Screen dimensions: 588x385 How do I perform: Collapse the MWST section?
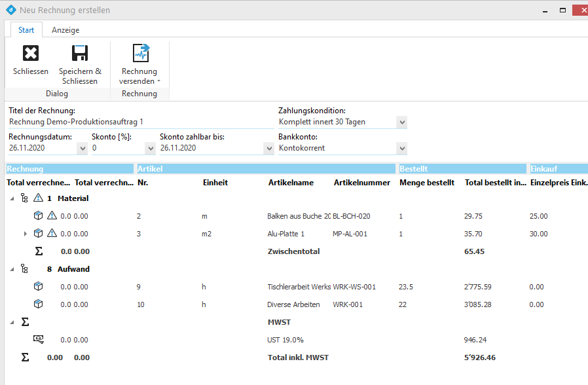tap(12, 321)
